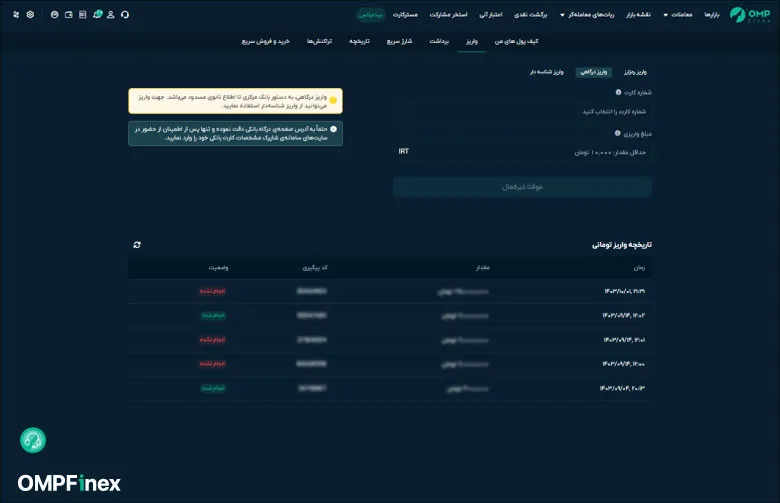Click the gauge dashboard icon in the top bar

click(x=55, y=14)
